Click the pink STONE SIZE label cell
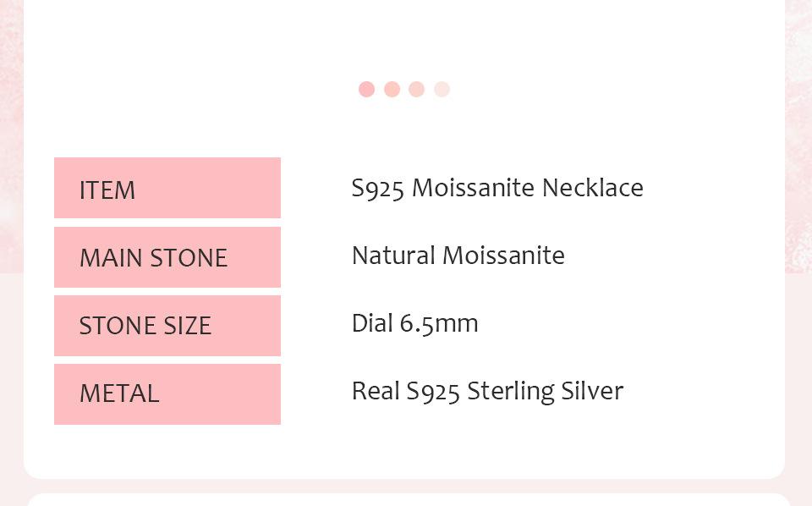Image resolution: width=812 pixels, height=506 pixels. pyautogui.click(x=167, y=326)
